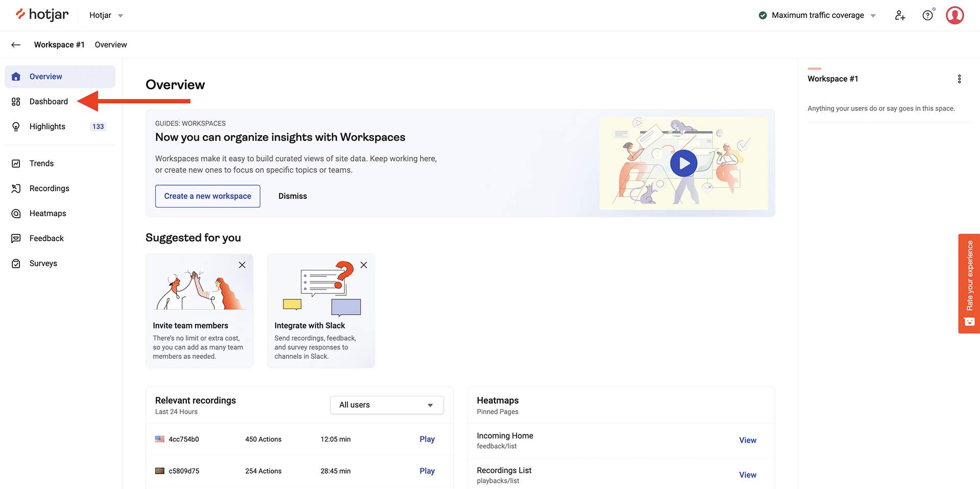Image resolution: width=980 pixels, height=489 pixels.
Task: Open the help question mark icon
Action: click(927, 15)
